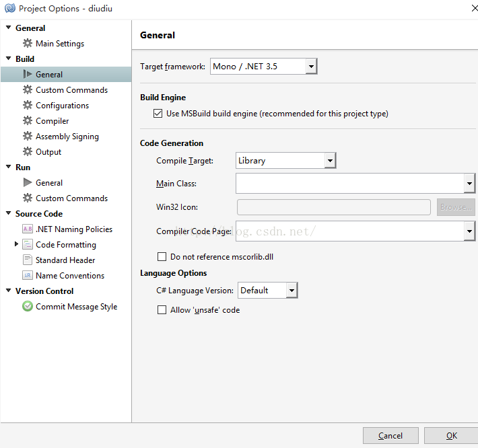Click the Name Conventions icon
Viewport: 478px width, 448px height.
pyautogui.click(x=28, y=275)
